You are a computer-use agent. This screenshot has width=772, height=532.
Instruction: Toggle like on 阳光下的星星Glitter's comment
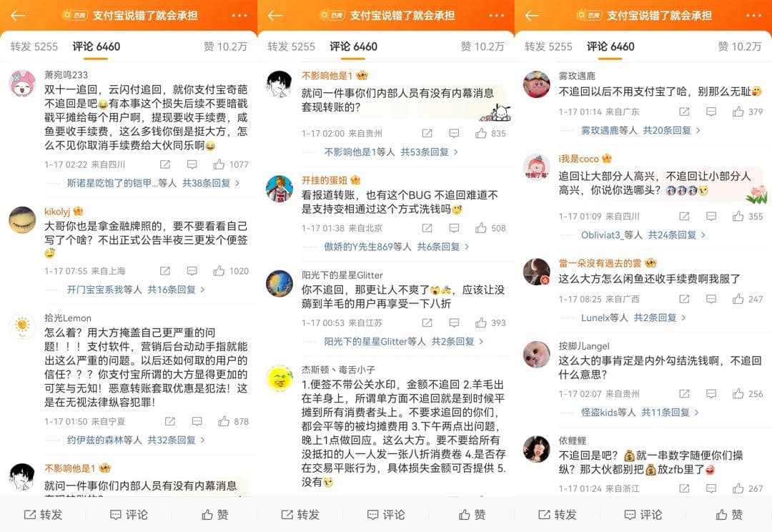click(x=481, y=322)
